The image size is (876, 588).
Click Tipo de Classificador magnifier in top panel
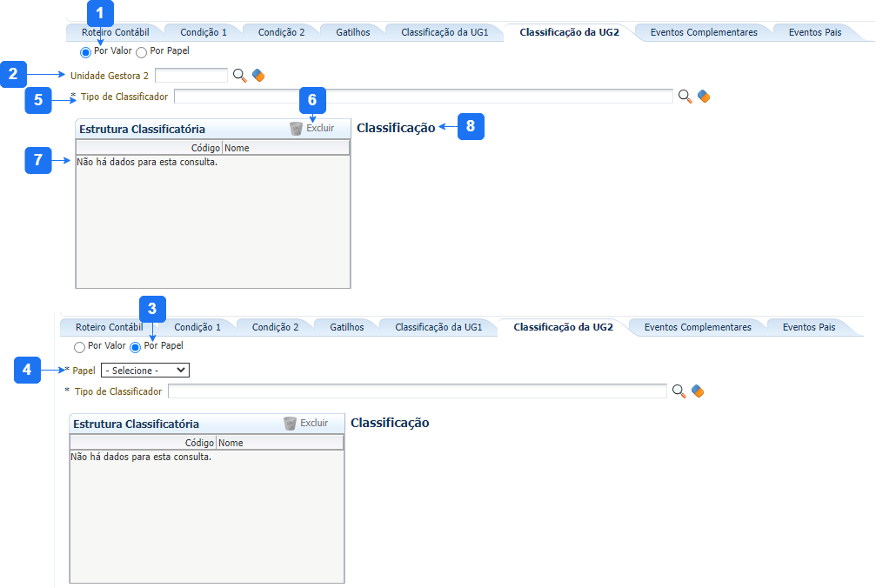(x=685, y=96)
